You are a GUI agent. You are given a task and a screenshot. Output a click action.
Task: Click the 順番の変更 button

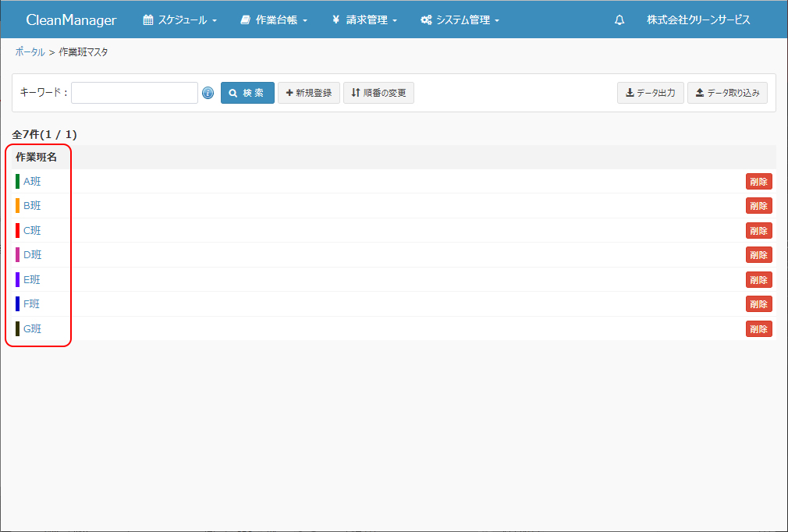378,93
